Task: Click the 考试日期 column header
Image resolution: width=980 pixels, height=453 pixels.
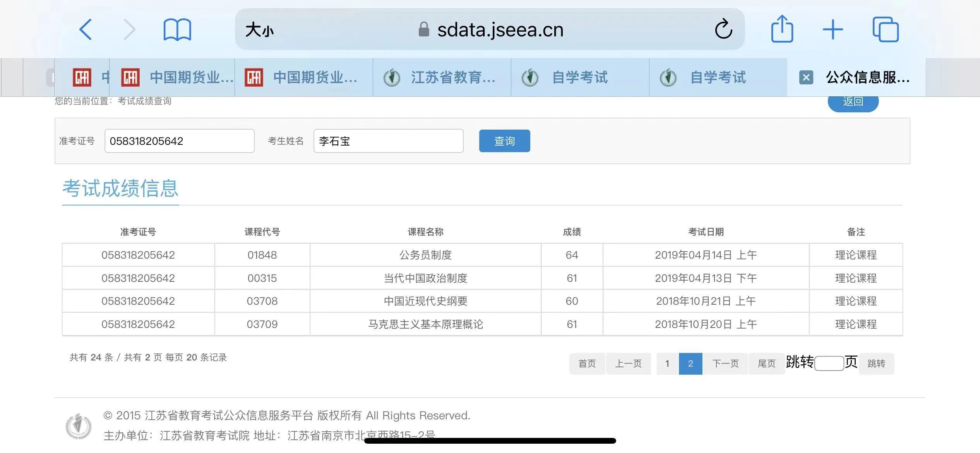Action: pos(706,232)
